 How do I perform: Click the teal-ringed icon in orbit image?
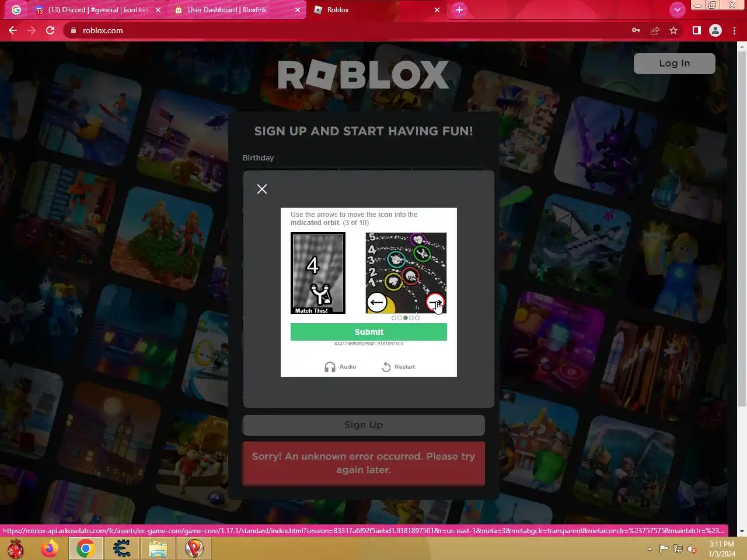(x=396, y=259)
